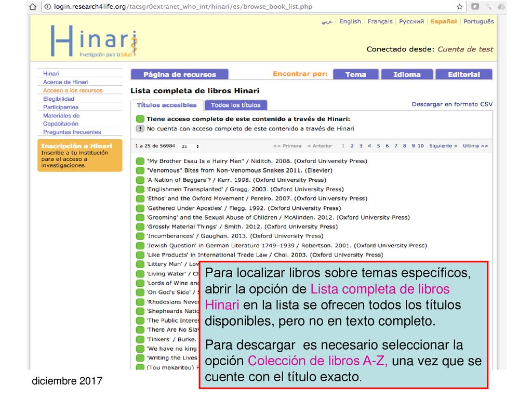Switch language to Русский
This screenshot has height=399, width=532.
point(411,21)
